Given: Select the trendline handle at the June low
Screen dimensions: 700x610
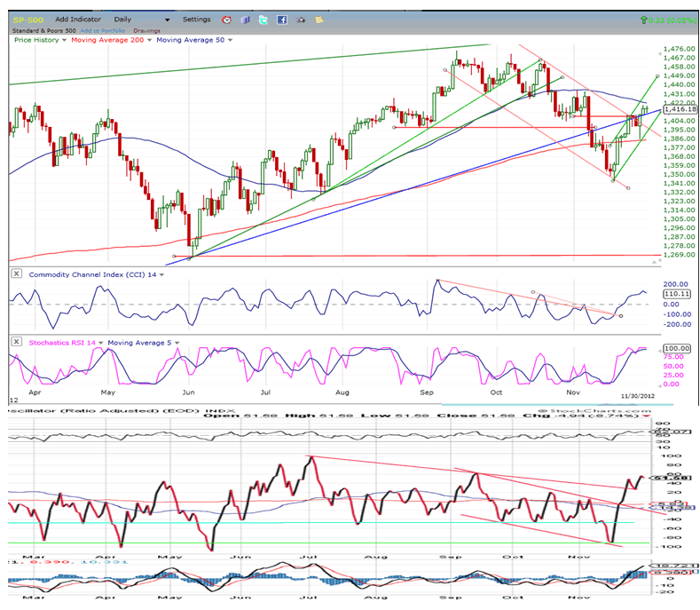Looking at the screenshot, I should point(188,259).
